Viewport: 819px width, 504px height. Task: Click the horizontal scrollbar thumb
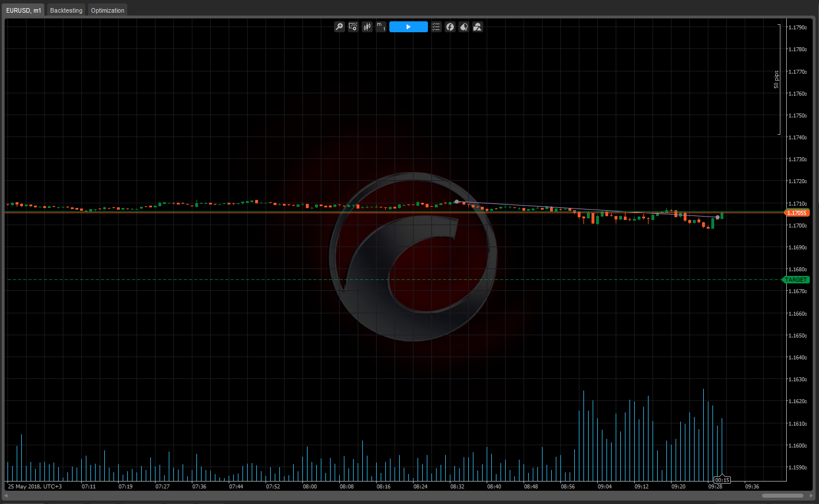point(783,495)
